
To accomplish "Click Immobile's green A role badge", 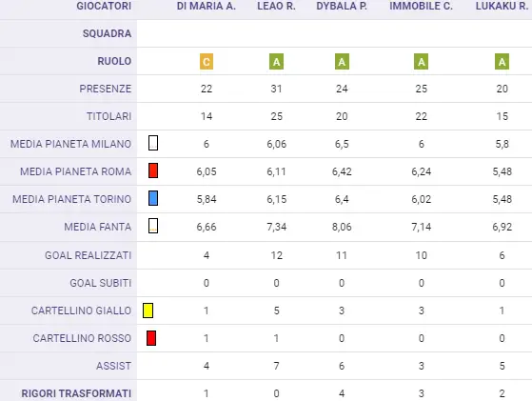I will [421, 62].
